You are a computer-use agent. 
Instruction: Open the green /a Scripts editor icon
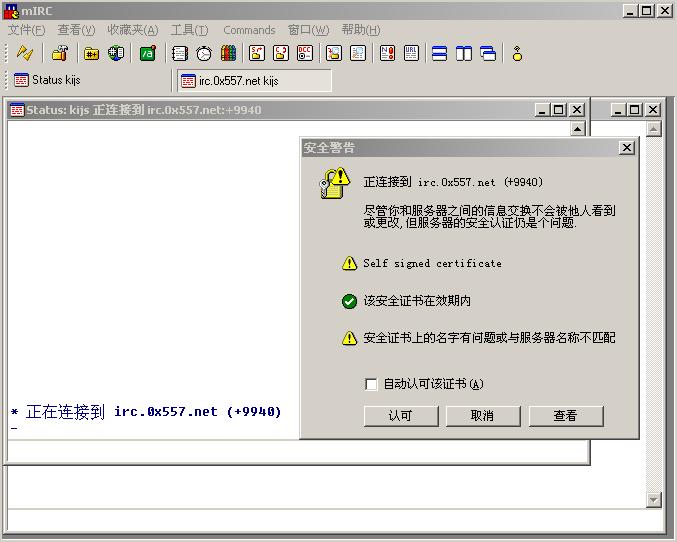(x=148, y=54)
